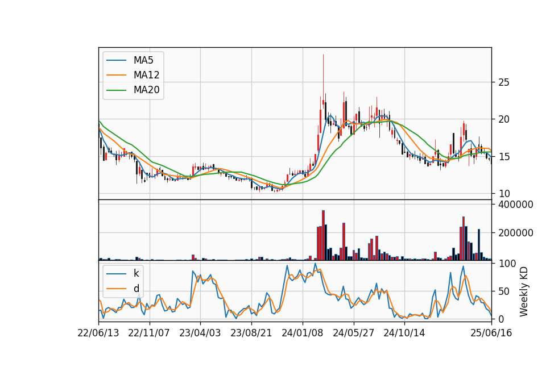
Task: Click the Weekly KD axis title
Action: [524, 291]
